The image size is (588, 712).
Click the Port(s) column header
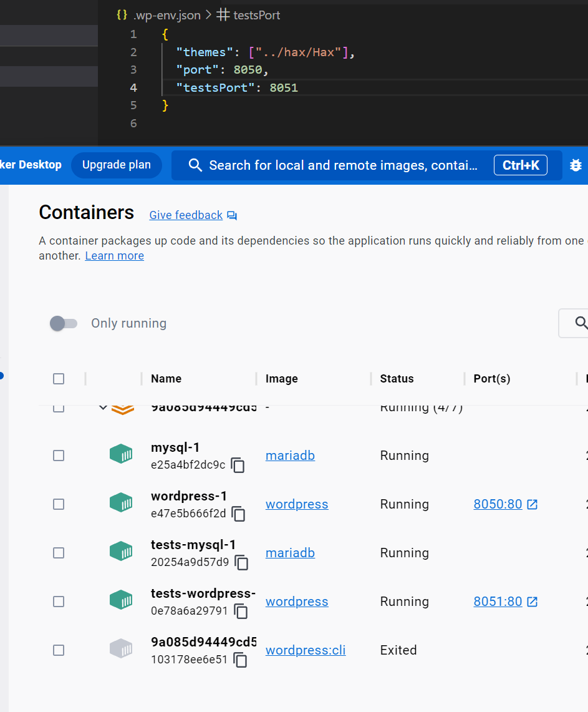click(x=492, y=379)
